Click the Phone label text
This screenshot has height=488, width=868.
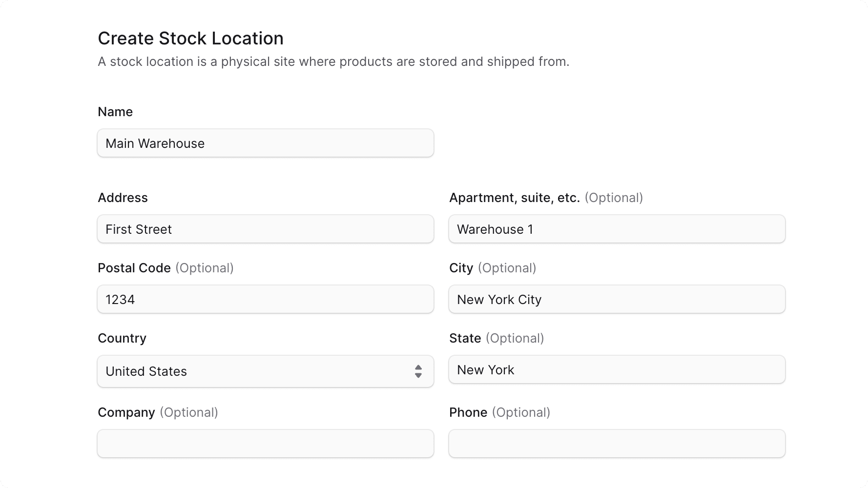468,412
